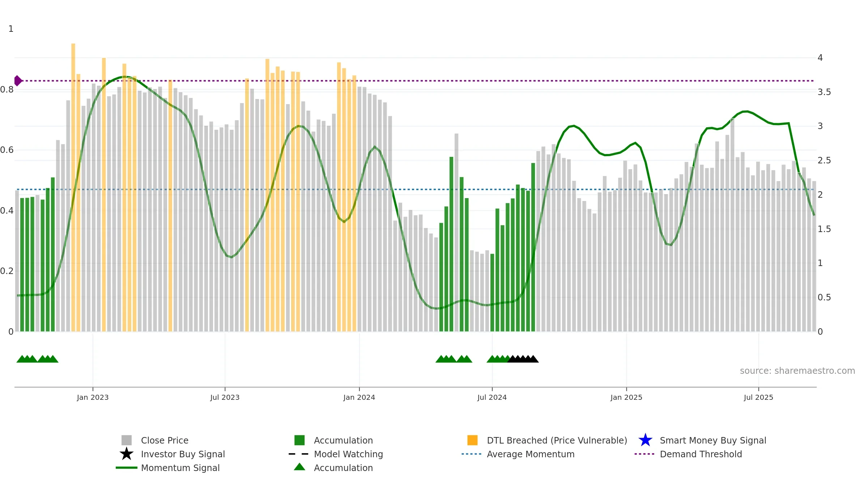868x488 pixels.
Task: Click the gray Close Price color swatch
Action: point(127,440)
